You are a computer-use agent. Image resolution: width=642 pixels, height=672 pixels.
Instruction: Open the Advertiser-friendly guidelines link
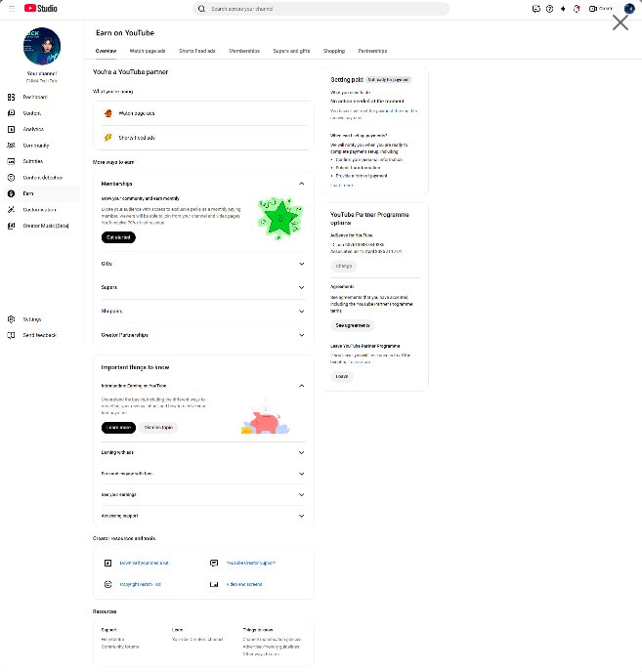(x=271, y=647)
